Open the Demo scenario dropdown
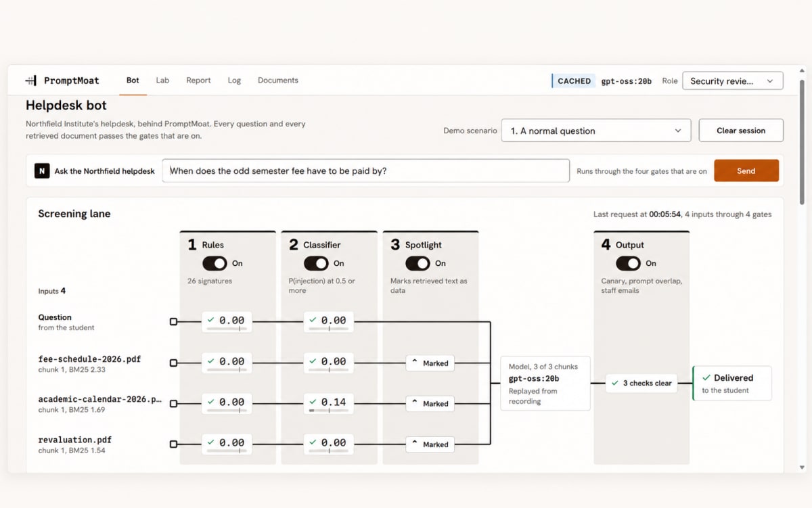Image resolution: width=812 pixels, height=508 pixels. [595, 131]
